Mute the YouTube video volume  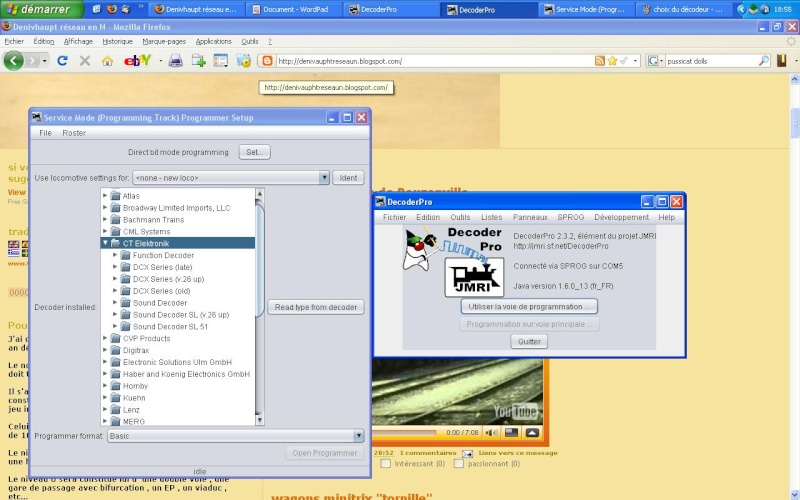491,433
